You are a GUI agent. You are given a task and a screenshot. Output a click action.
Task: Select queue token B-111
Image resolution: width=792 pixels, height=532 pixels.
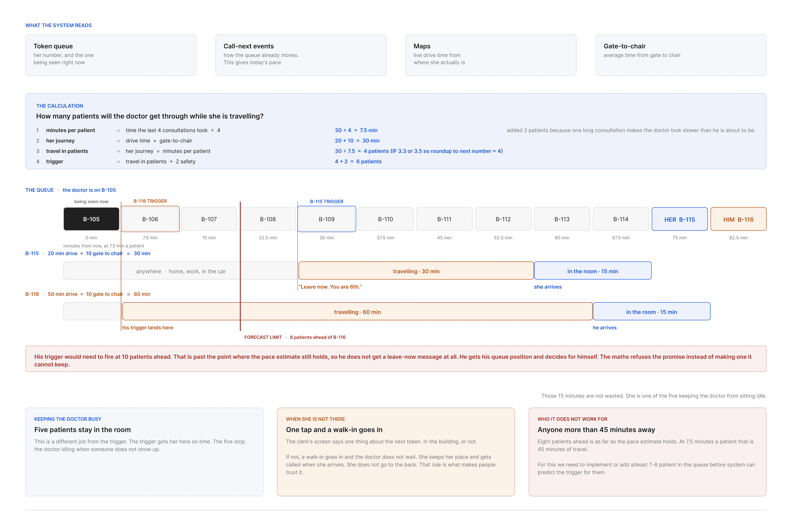[444, 219]
